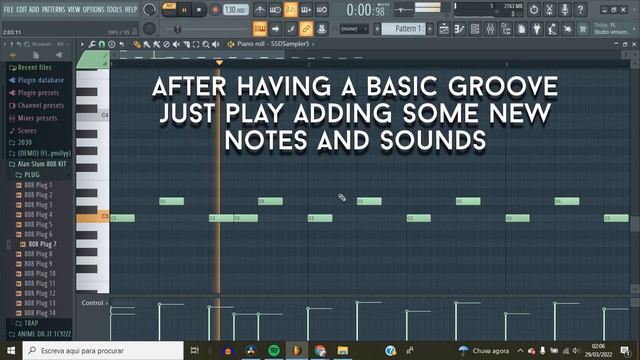Select the Delete tool in piano roll
This screenshot has height=360, width=640.
[x=167, y=44]
